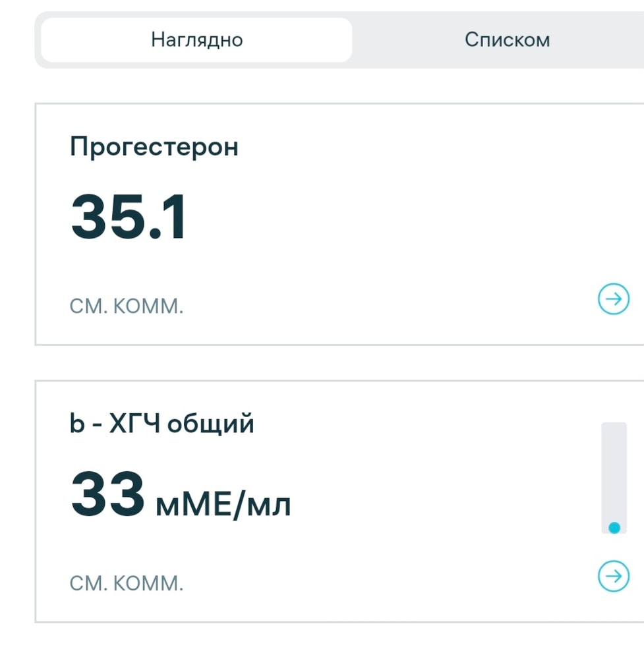Click the b - ХГЧ общий heading
Viewport: 644px width, 659px height.
(x=161, y=424)
